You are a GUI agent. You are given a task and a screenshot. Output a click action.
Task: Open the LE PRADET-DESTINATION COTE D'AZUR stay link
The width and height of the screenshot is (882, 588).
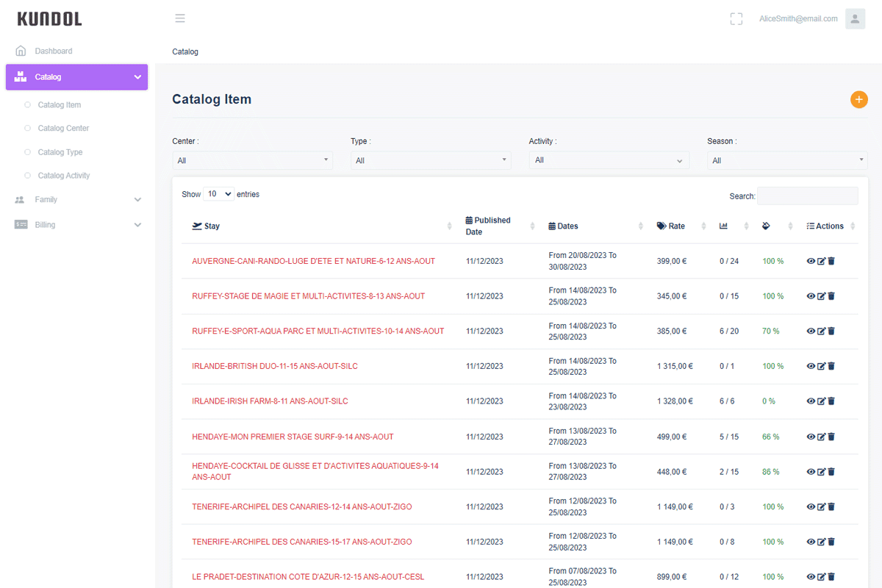point(308,577)
